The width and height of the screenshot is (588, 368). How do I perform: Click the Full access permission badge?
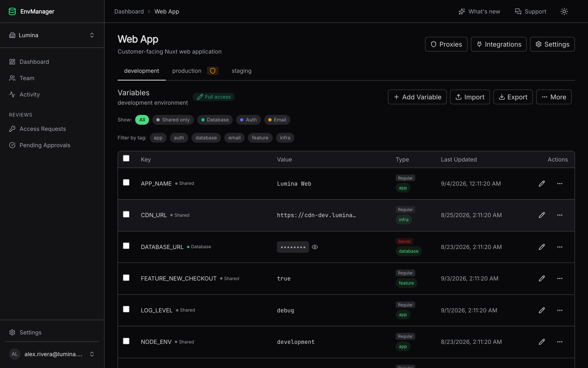point(214,97)
